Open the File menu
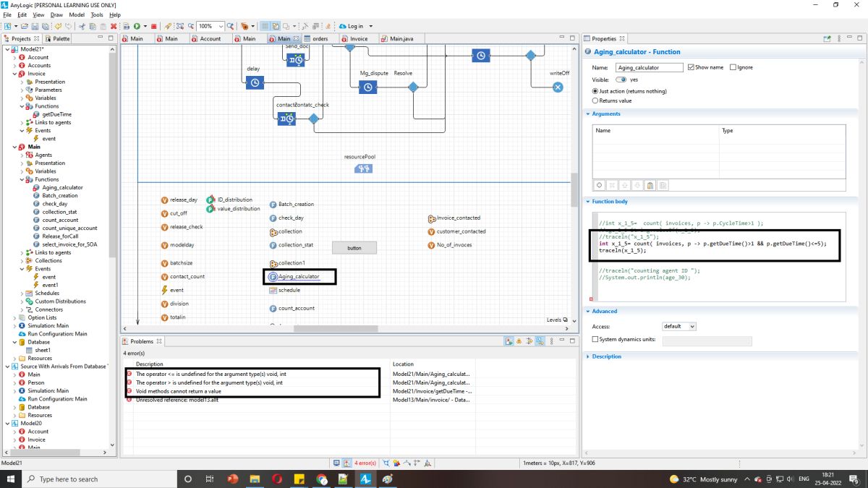Screen dimensions: 868x488 [7, 14]
